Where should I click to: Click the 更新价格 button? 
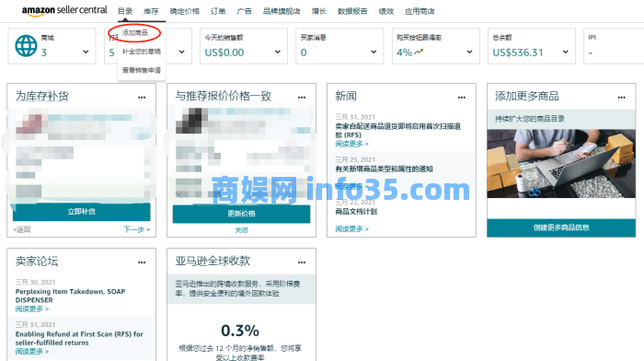click(x=241, y=214)
